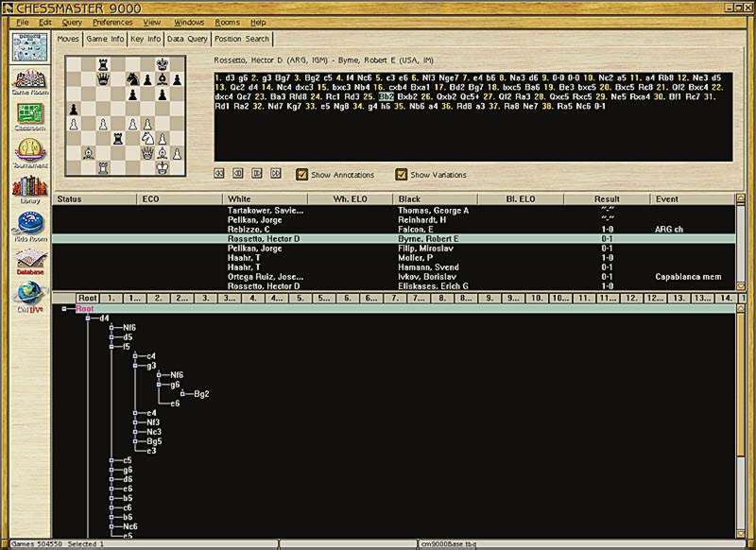Select the black knight on the board
Viewport: 756px width, 550px height.
tap(132, 79)
